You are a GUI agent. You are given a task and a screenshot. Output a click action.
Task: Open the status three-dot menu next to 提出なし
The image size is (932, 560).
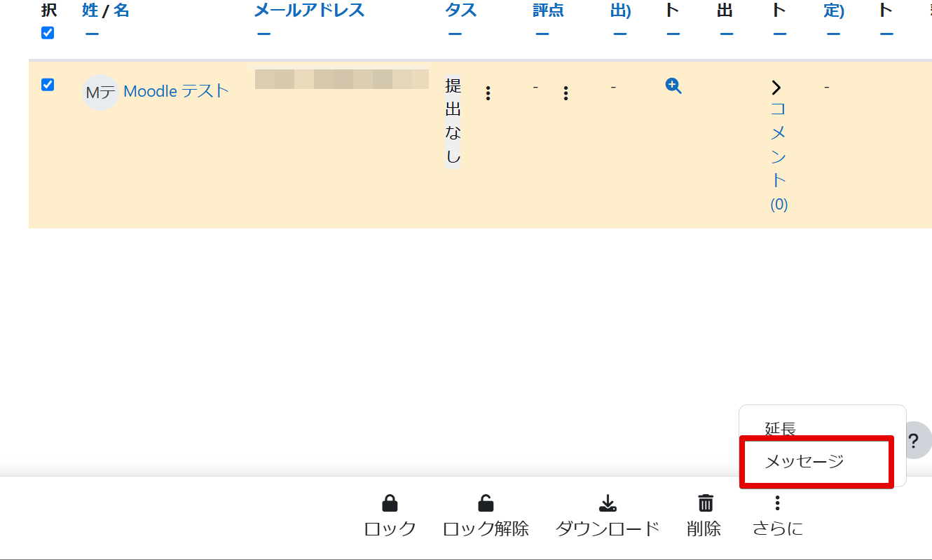click(488, 92)
